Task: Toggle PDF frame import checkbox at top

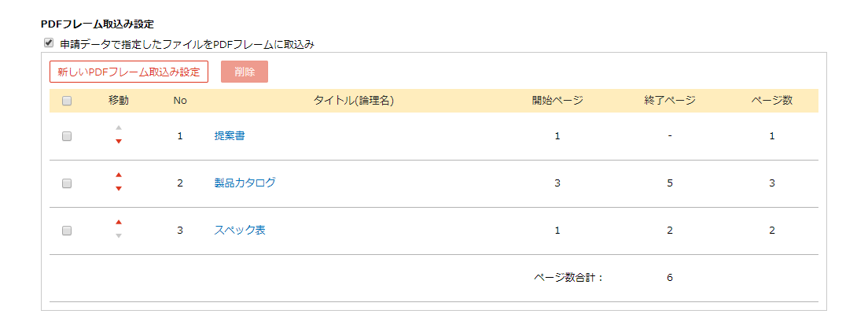Action: pos(50,43)
